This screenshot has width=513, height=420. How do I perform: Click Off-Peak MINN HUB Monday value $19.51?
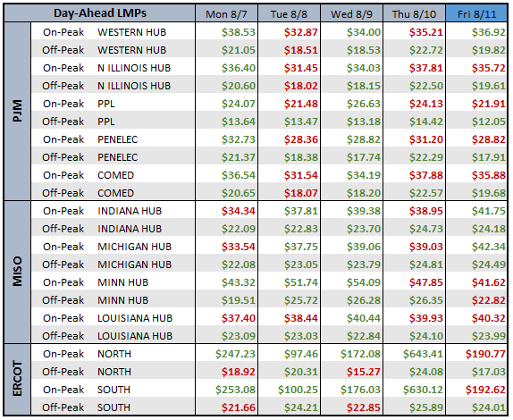coord(238,300)
